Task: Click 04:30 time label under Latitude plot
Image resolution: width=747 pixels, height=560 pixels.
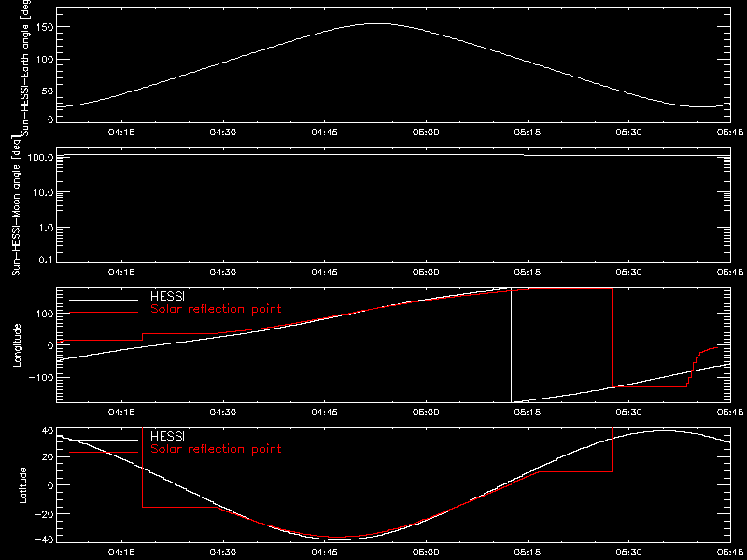Action: tap(223, 553)
